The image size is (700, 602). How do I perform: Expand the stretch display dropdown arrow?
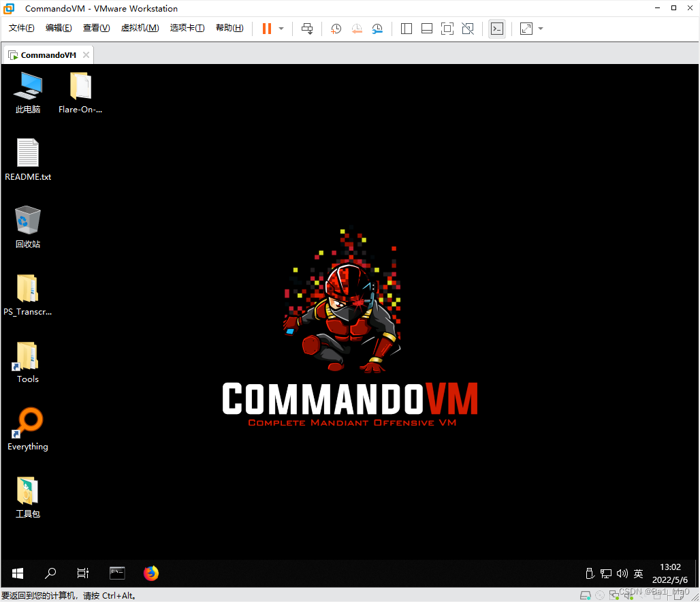click(x=541, y=29)
